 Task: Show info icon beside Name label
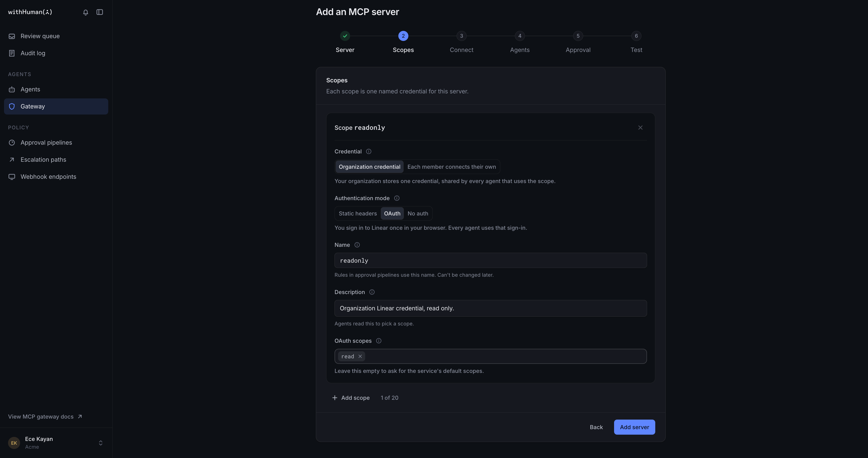[x=357, y=245]
